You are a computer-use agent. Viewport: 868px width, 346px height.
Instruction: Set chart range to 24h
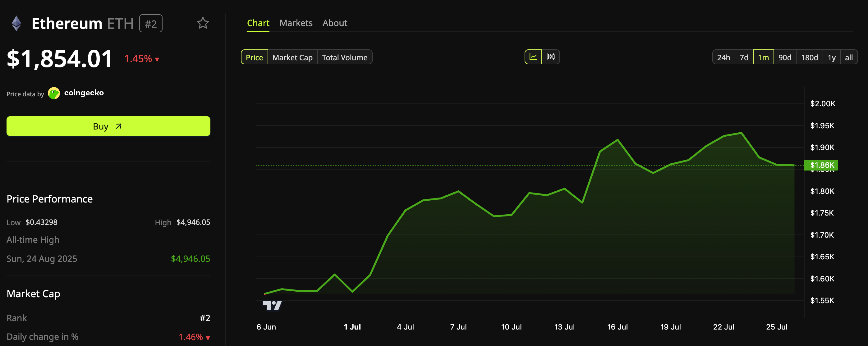(x=723, y=57)
